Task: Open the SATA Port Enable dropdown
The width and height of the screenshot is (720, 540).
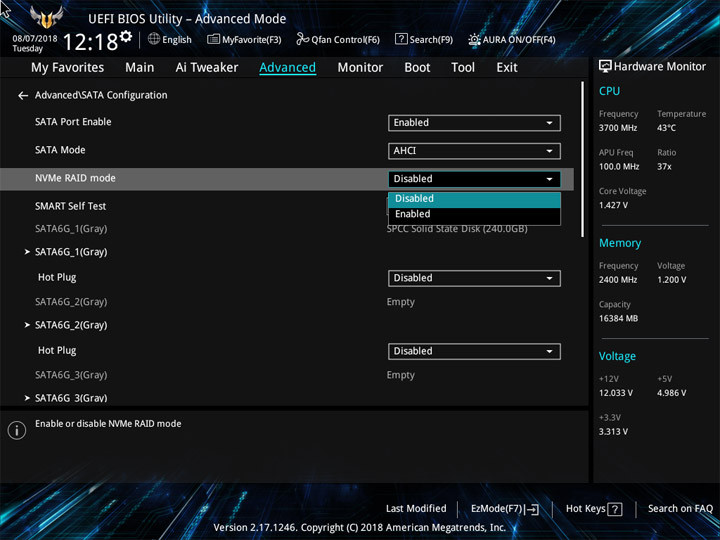Action: (474, 123)
